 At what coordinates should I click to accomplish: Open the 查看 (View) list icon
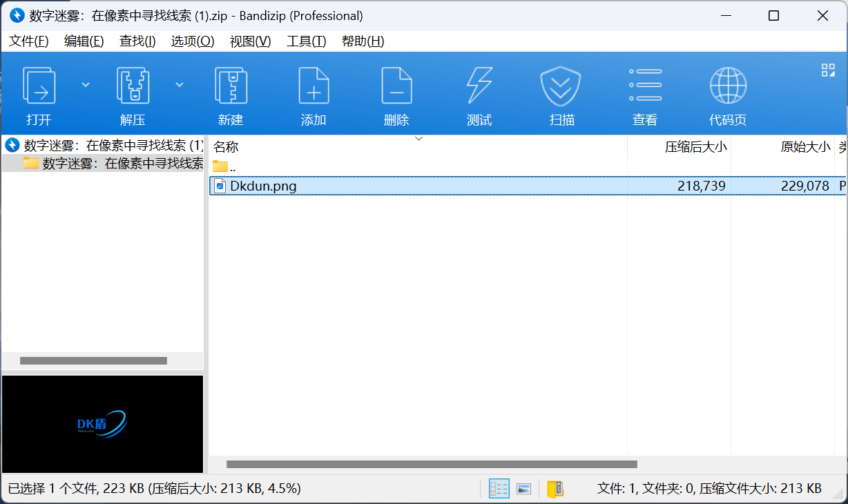point(645,86)
